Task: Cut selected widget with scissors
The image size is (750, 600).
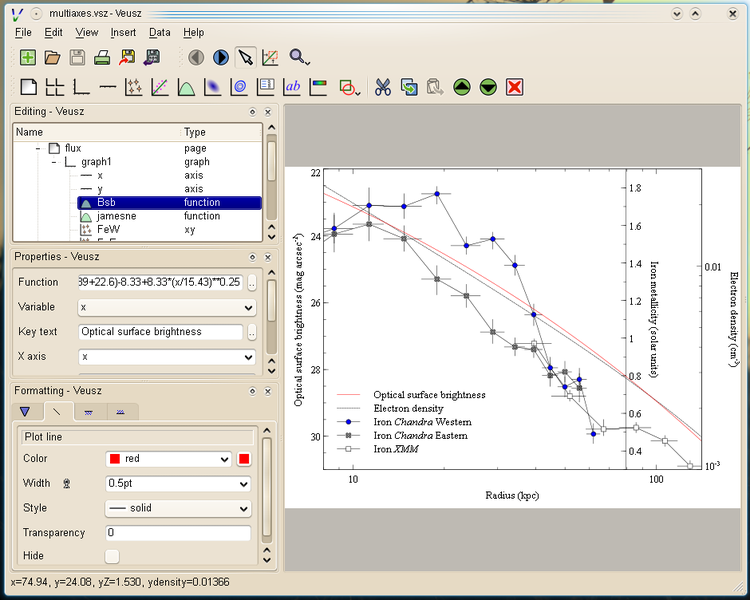Action: pos(383,87)
